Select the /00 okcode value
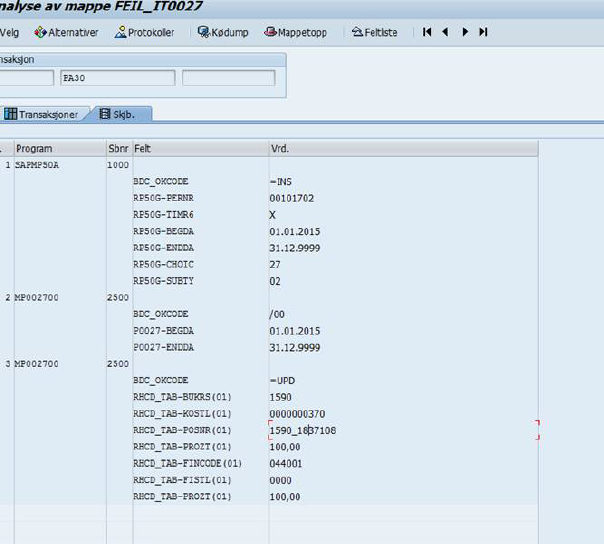 (277, 314)
